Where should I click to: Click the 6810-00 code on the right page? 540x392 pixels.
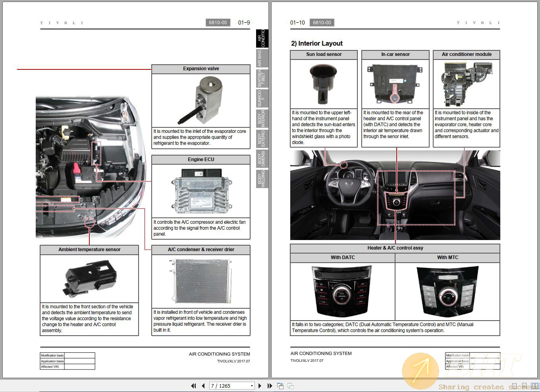pyautogui.click(x=322, y=23)
